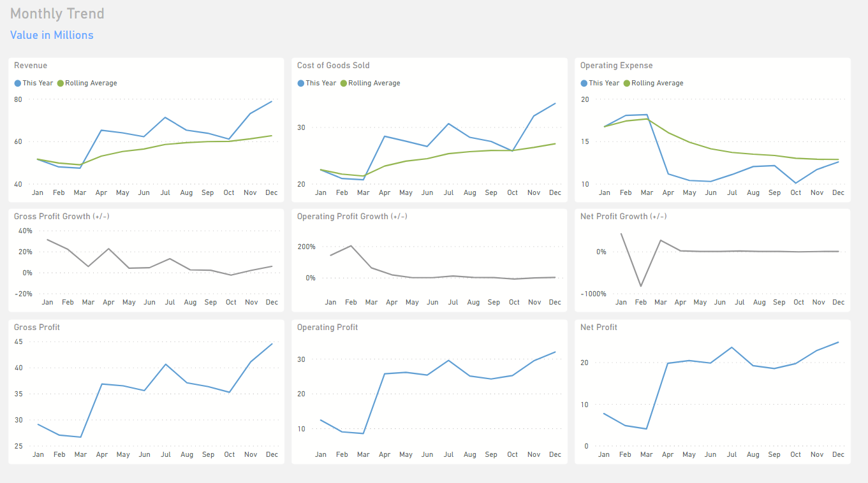Click the Dec x-axis label in Operating Profit chart
868x483 pixels.
[555, 454]
